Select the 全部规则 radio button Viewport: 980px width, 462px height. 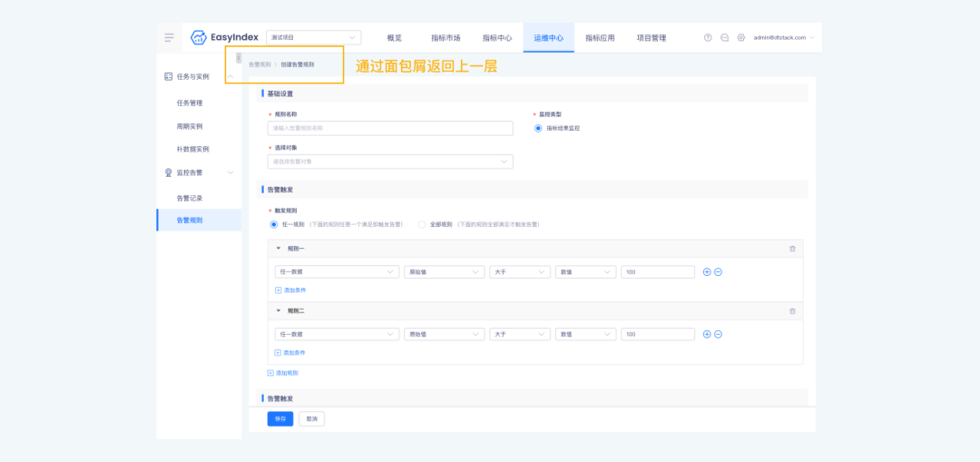coord(421,223)
